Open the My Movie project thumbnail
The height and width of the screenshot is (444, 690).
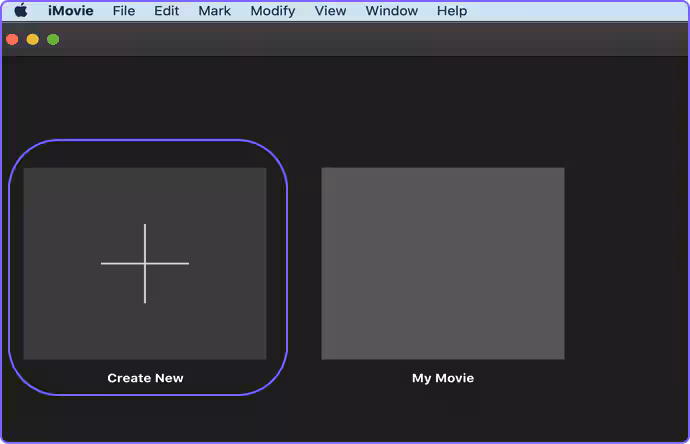(443, 263)
